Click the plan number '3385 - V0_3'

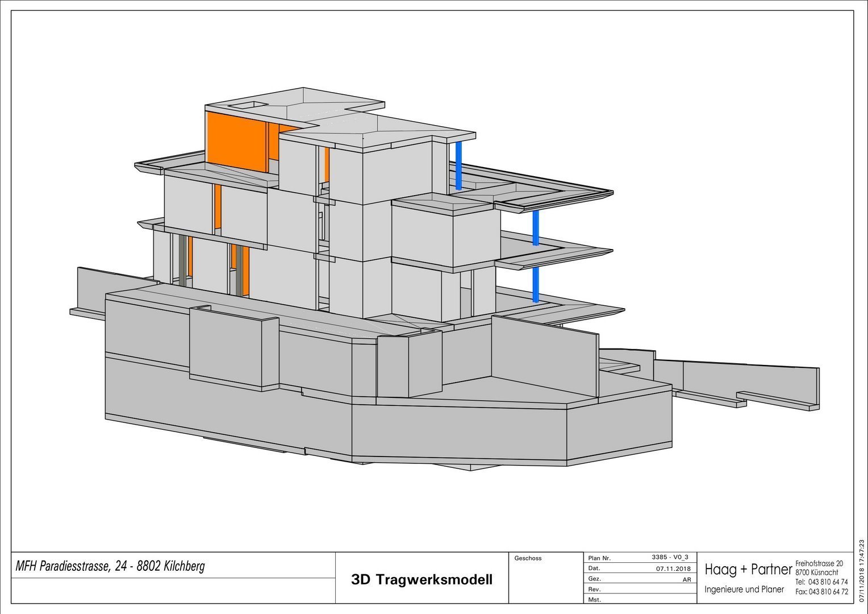pos(670,557)
